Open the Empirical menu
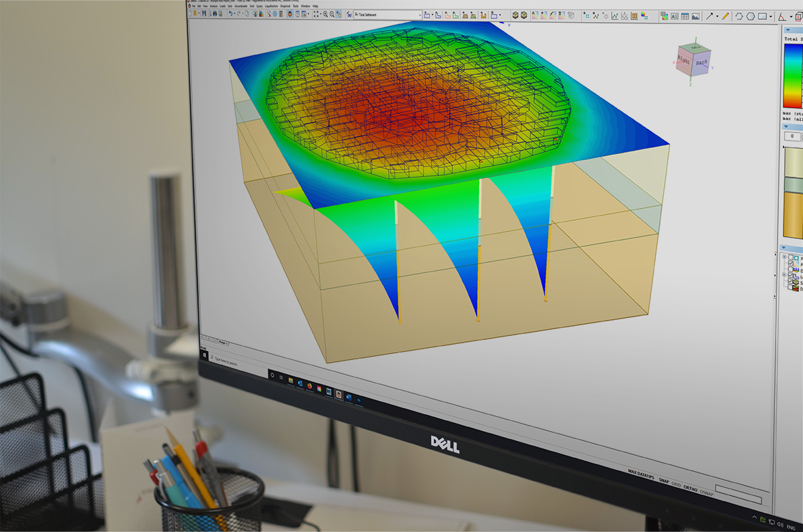This screenshot has width=803, height=532. click(285, 6)
